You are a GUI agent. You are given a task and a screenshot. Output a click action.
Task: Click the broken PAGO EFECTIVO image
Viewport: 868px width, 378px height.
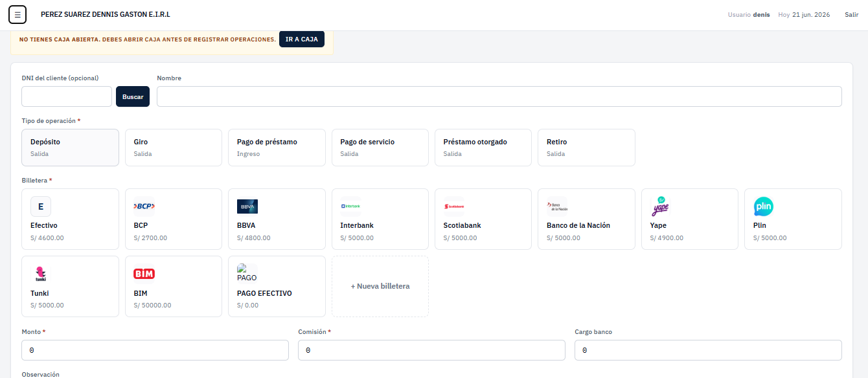tap(247, 273)
